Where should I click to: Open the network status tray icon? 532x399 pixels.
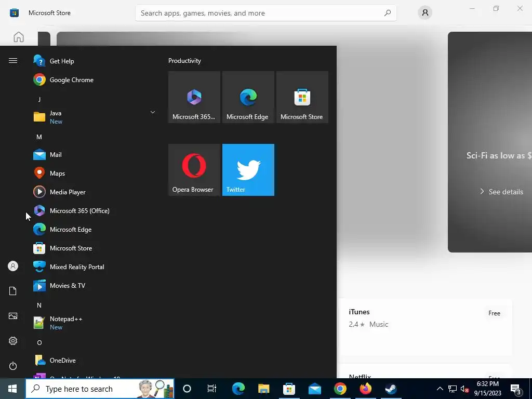pyautogui.click(x=453, y=389)
